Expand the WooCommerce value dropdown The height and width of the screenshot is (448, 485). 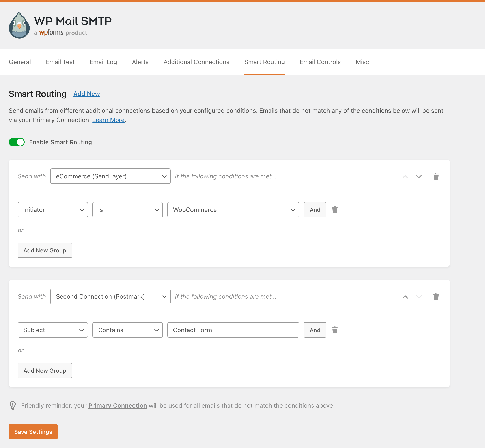pyautogui.click(x=233, y=210)
